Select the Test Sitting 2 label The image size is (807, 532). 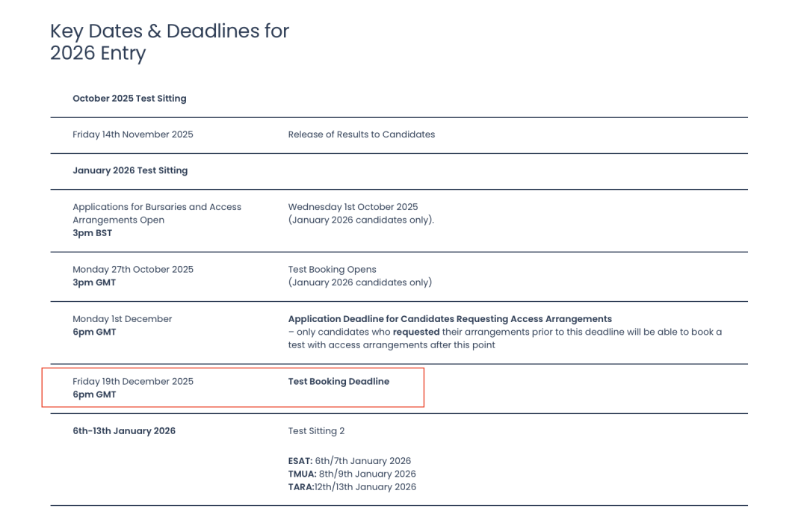316,431
